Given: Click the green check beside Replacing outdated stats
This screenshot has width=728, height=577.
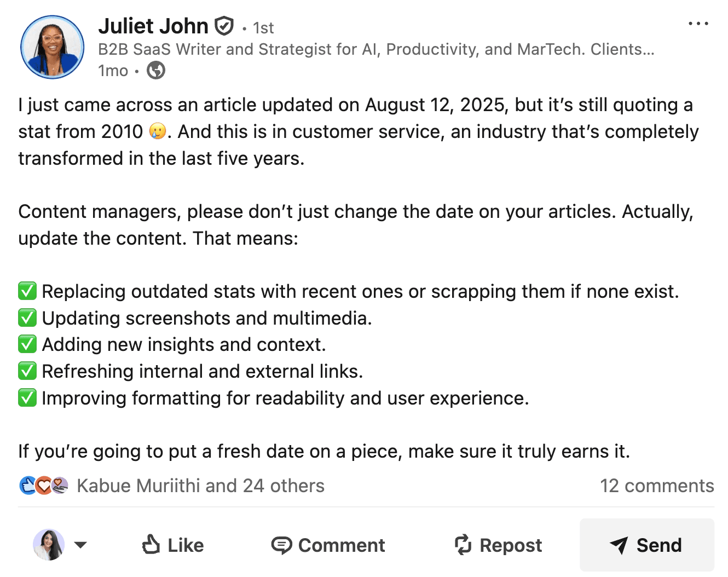Looking at the screenshot, I should [27, 291].
